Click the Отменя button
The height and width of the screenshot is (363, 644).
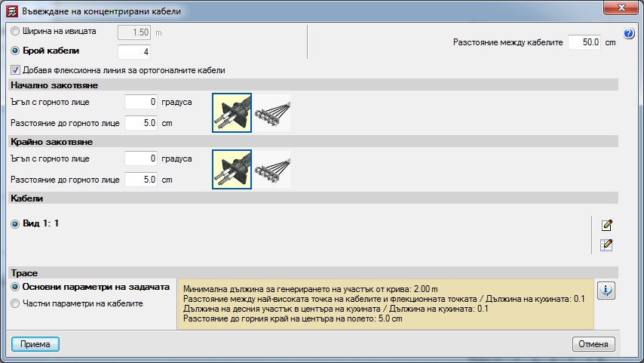[x=593, y=344]
